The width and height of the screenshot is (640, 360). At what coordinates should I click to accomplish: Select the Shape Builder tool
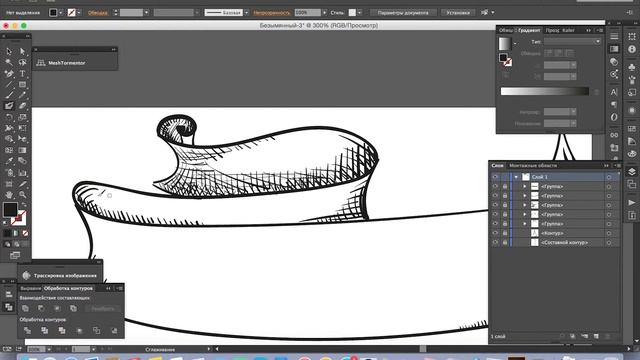tap(9, 139)
